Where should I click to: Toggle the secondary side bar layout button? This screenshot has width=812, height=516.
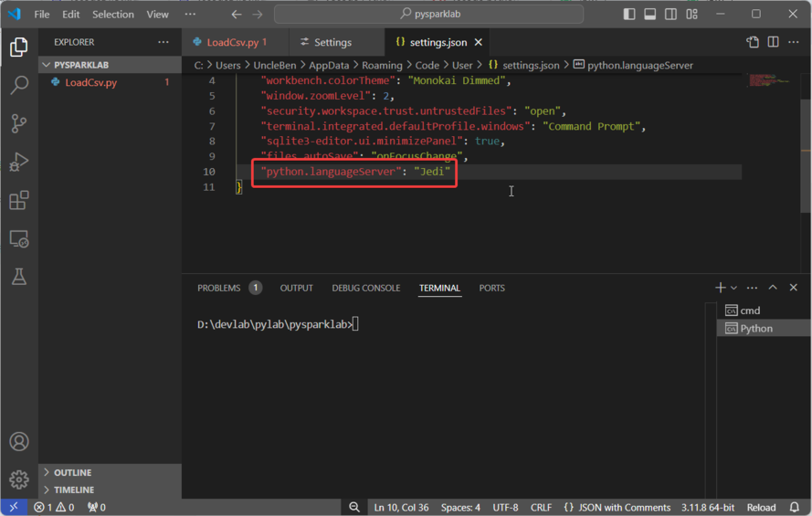(671, 15)
